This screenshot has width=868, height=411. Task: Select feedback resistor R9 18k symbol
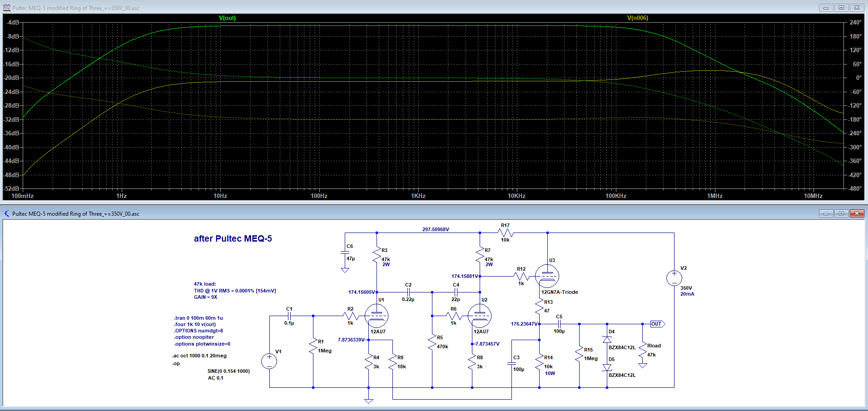click(x=392, y=362)
